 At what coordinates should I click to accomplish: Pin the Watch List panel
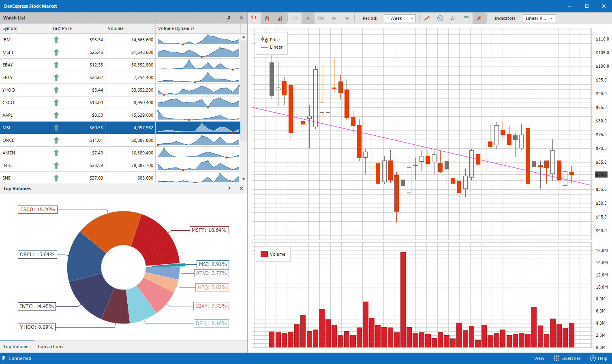[x=229, y=18]
